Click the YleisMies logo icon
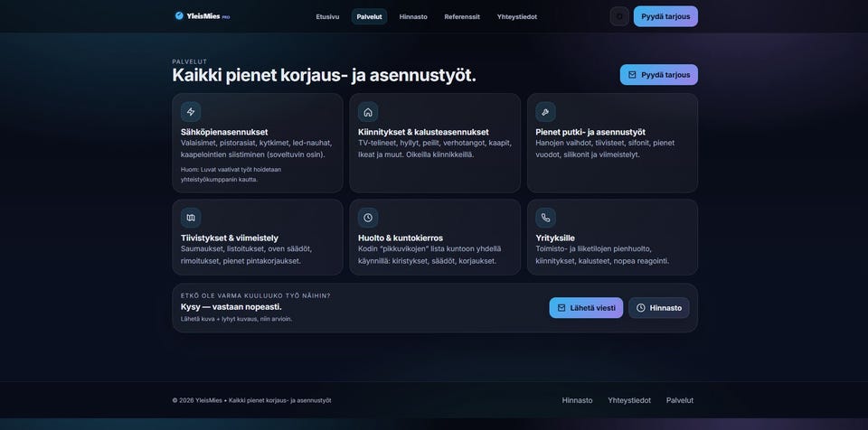This screenshot has width=868, height=430. click(179, 15)
